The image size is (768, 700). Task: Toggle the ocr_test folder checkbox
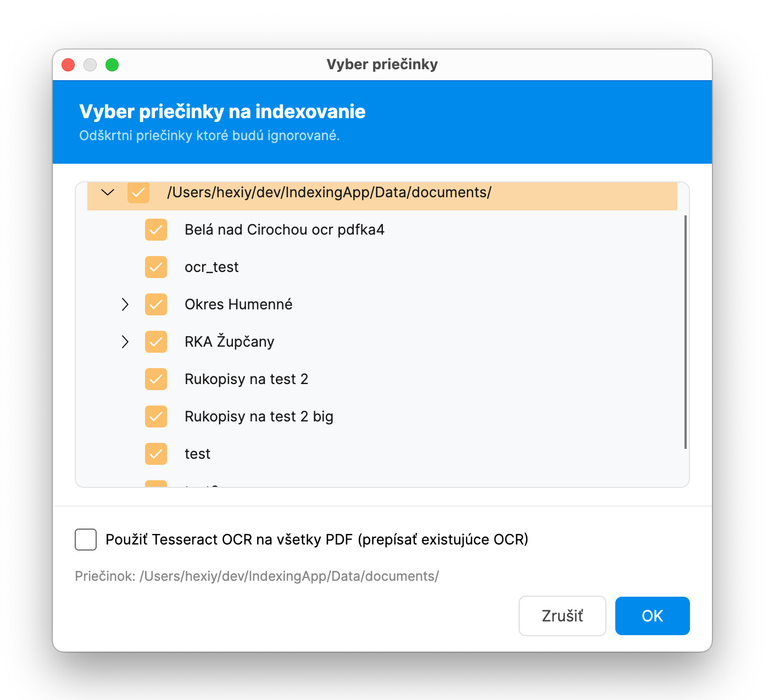tap(156, 267)
